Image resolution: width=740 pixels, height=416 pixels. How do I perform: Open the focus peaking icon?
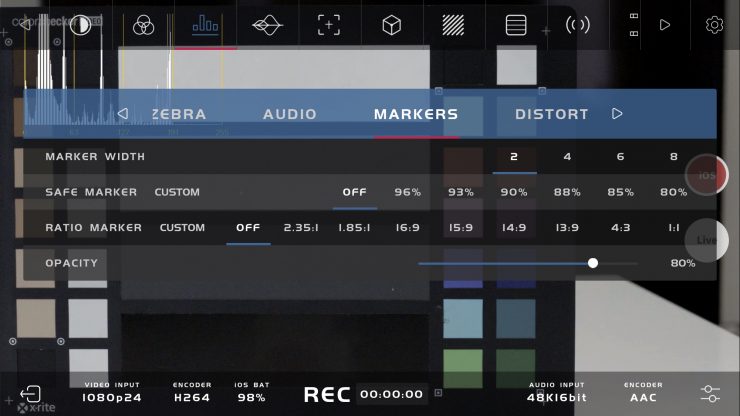pos(267,25)
